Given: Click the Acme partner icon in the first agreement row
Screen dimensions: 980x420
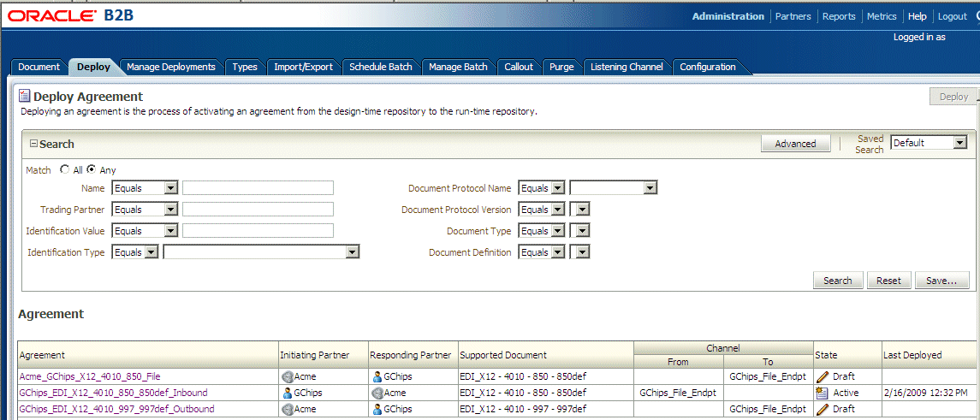Looking at the screenshot, I should pyautogui.click(x=288, y=377).
